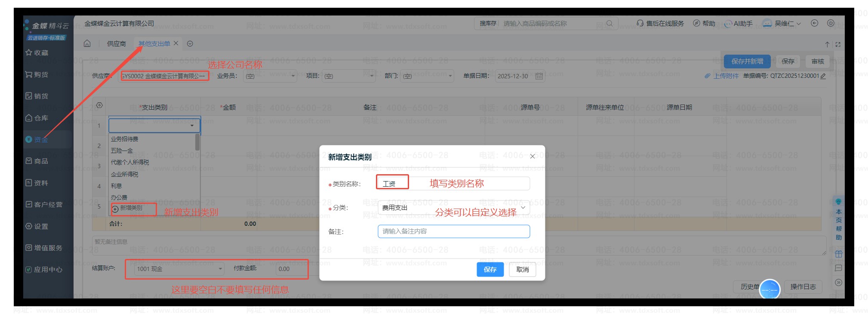Click the 上传附件 link
This screenshot has width=868, height=314.
725,76
